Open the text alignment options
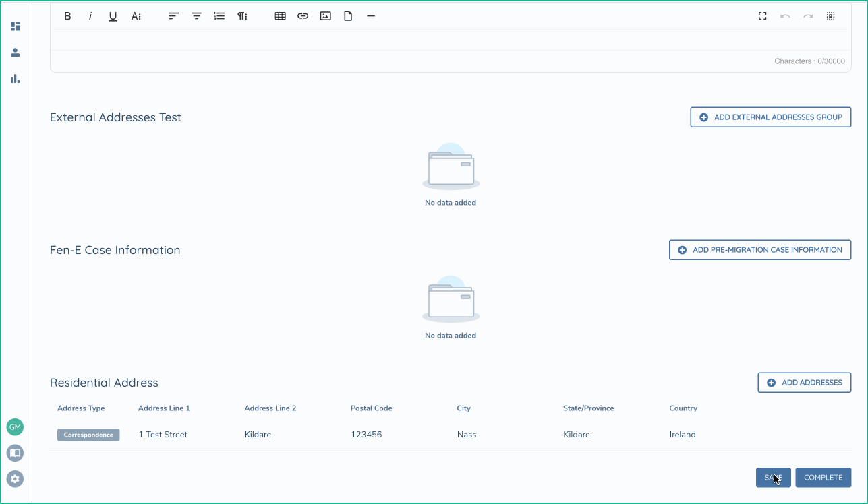The image size is (868, 504). [174, 16]
